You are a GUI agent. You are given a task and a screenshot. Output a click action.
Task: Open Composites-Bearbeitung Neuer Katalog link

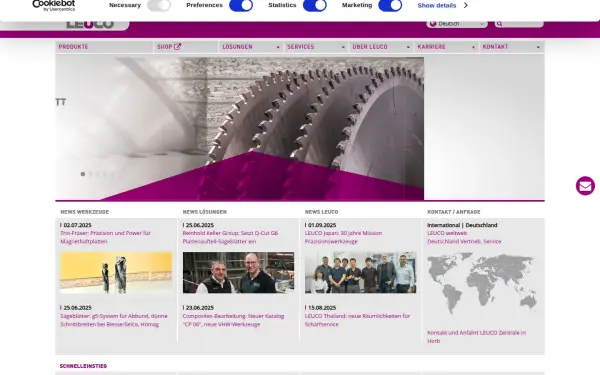[233, 320]
